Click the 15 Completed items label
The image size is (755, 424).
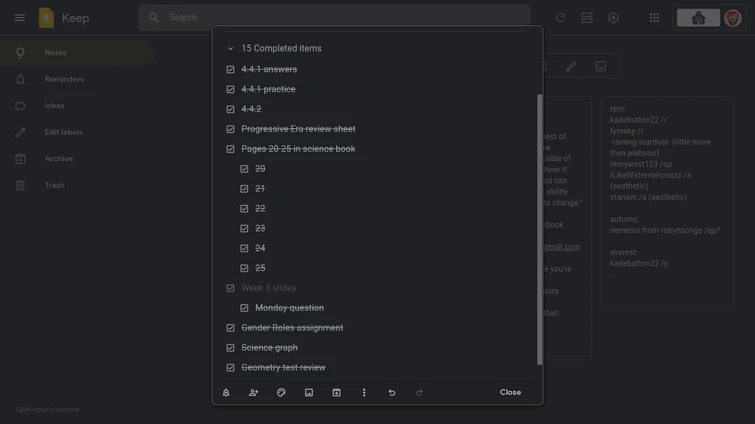(281, 49)
